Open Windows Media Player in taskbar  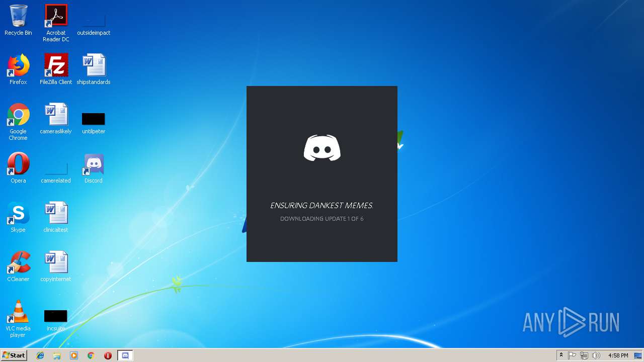click(74, 355)
